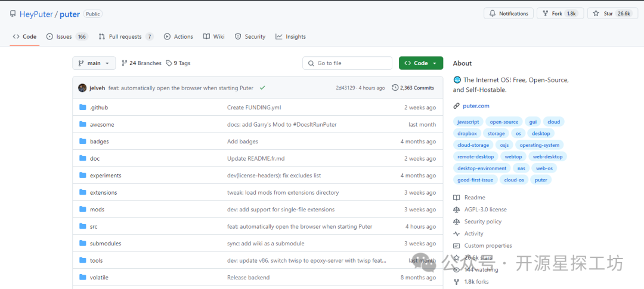Open the awesome folder
The height and width of the screenshot is (289, 644).
[x=102, y=125]
